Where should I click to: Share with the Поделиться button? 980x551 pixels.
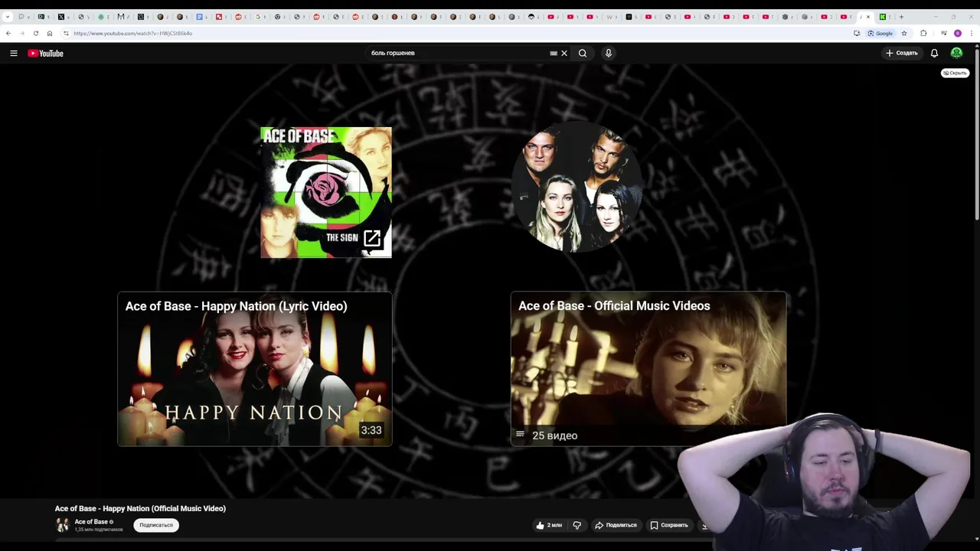click(x=616, y=525)
